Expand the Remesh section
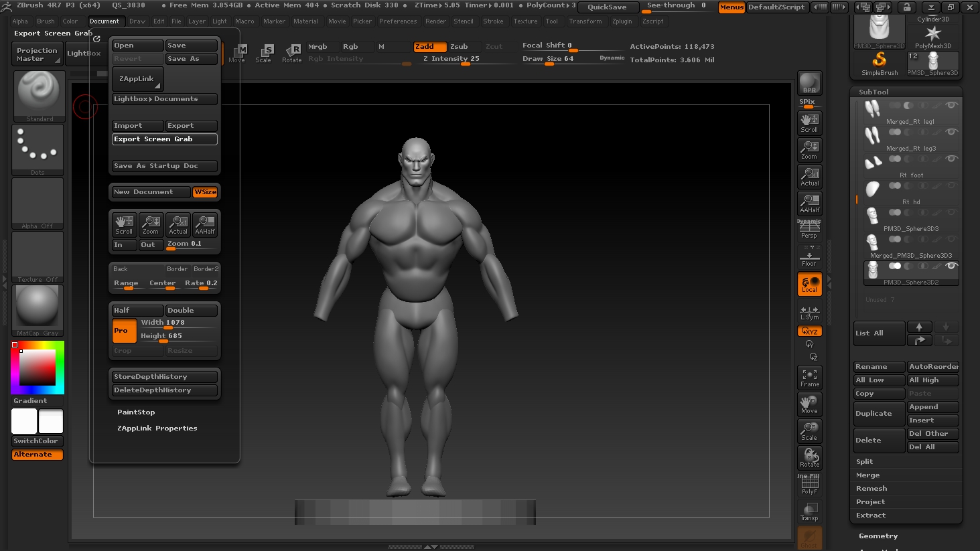Screen dimensions: 980x551 (x=871, y=489)
